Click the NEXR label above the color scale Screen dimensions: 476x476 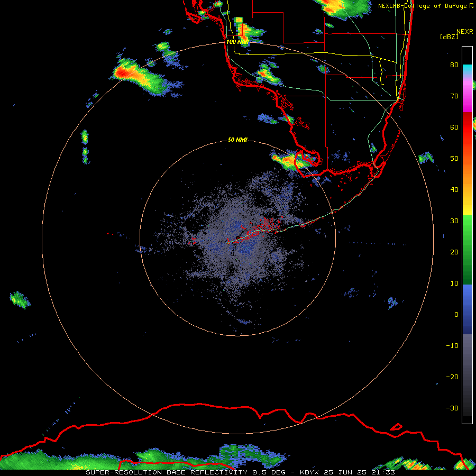[x=465, y=32]
